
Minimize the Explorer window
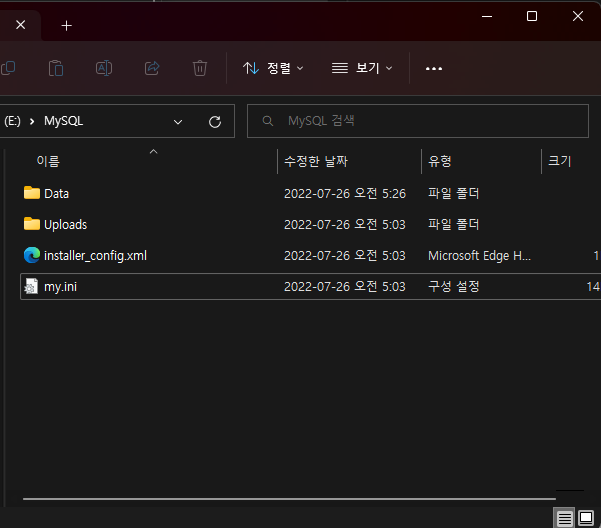(487, 16)
